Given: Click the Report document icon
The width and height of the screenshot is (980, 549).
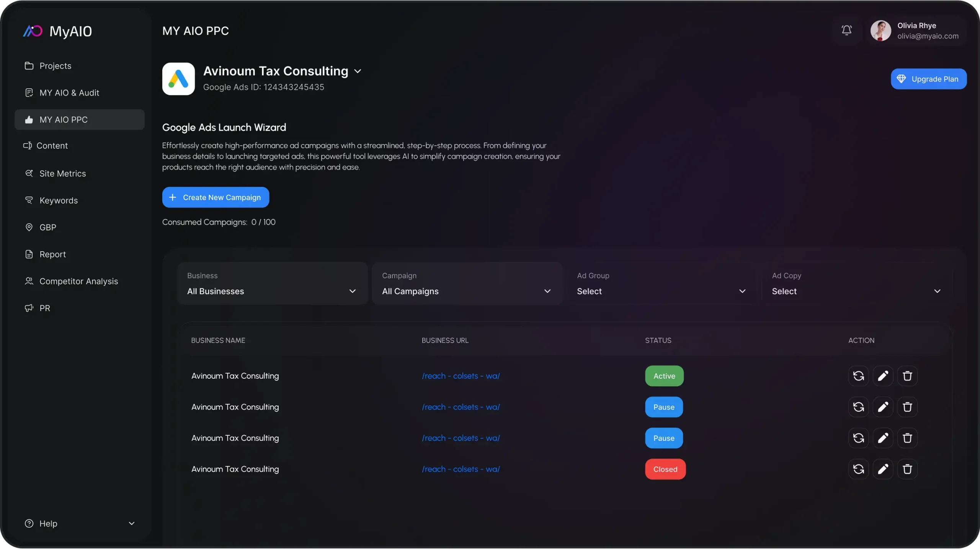Looking at the screenshot, I should pos(29,254).
